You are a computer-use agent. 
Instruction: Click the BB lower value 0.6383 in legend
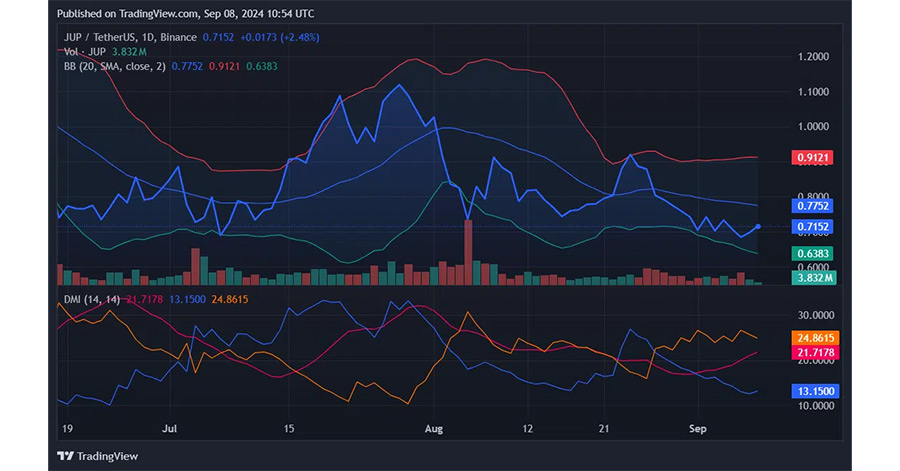coord(262,66)
